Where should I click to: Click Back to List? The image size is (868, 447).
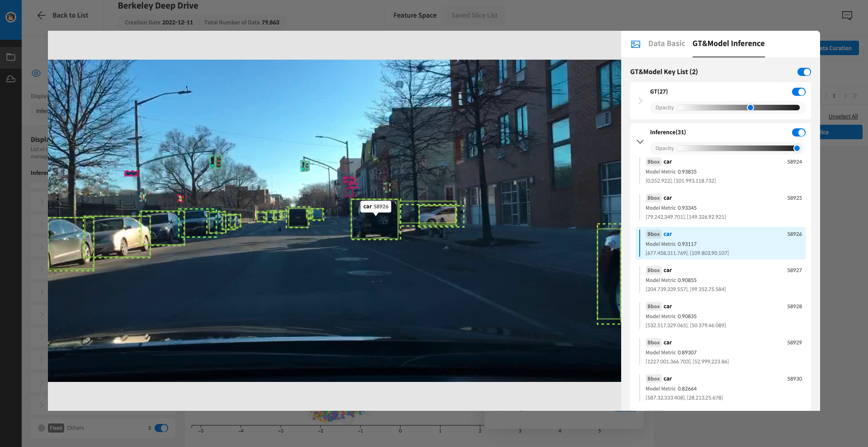pyautogui.click(x=70, y=15)
